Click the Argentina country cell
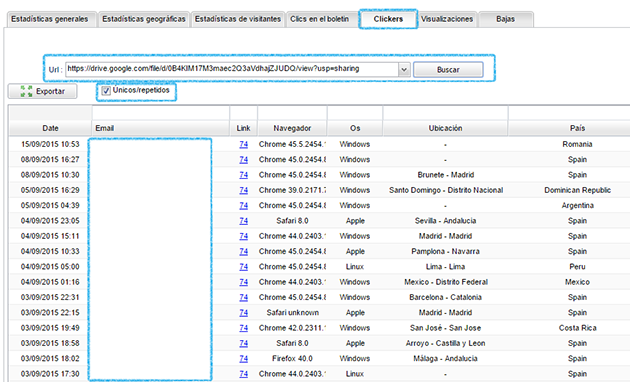Image resolution: width=630 pixels, height=382 pixels. click(577, 205)
